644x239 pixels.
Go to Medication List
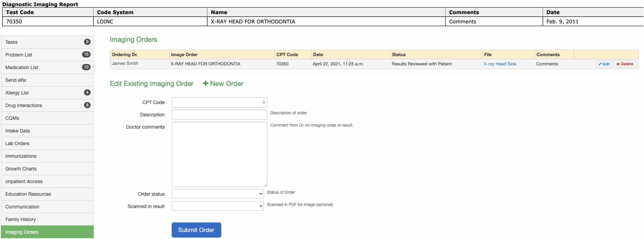47,67
